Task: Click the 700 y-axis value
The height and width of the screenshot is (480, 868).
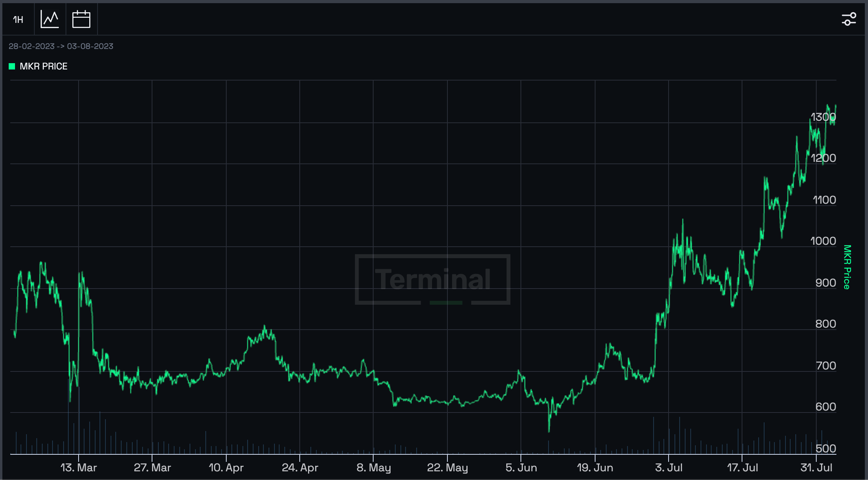Action: point(826,366)
